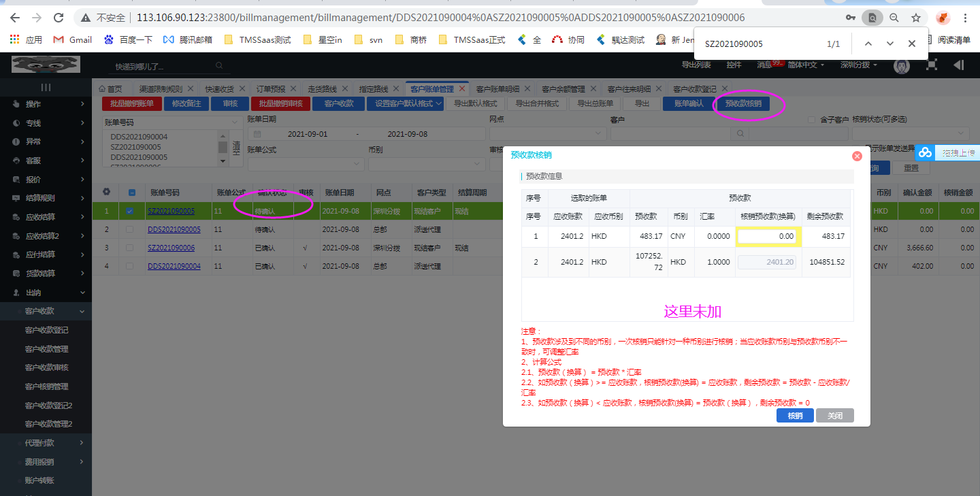Toggle the 含子客户 checkbox

tap(811, 120)
